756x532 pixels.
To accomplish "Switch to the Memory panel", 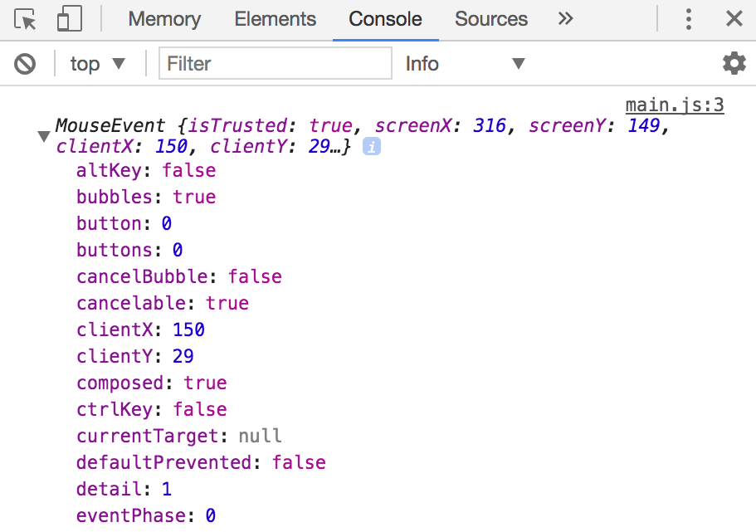I will 163,19.
